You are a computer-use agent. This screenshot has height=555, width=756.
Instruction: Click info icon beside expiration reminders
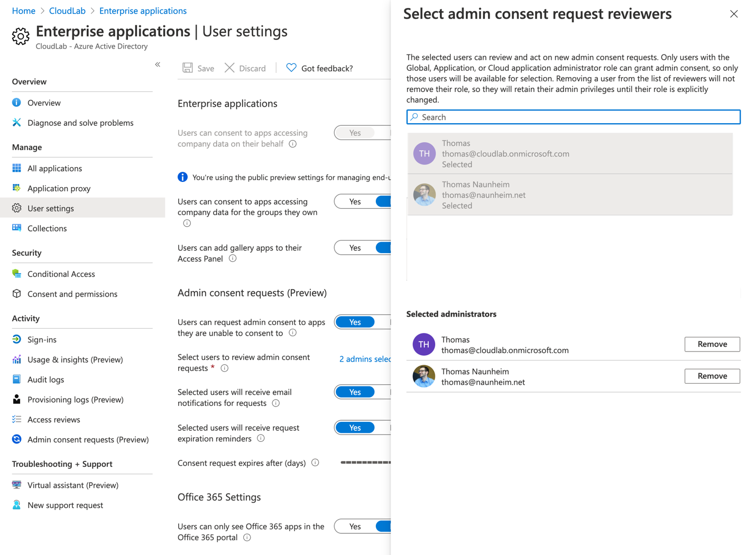coord(261,438)
